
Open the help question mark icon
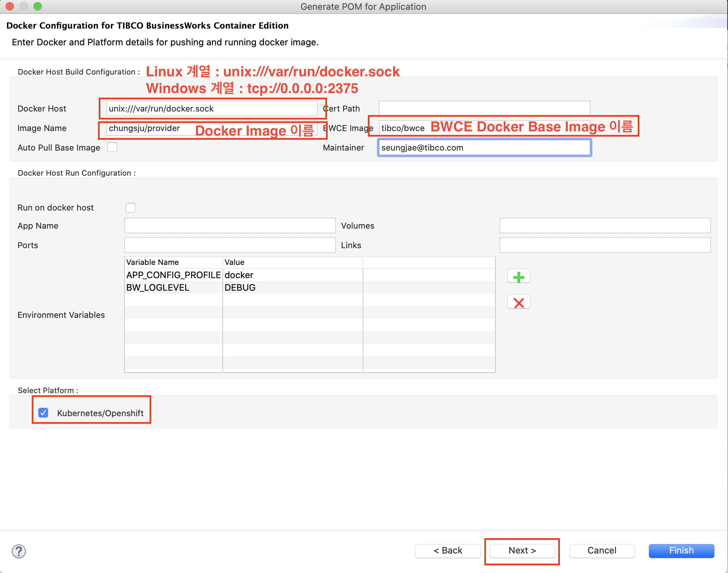(x=19, y=551)
